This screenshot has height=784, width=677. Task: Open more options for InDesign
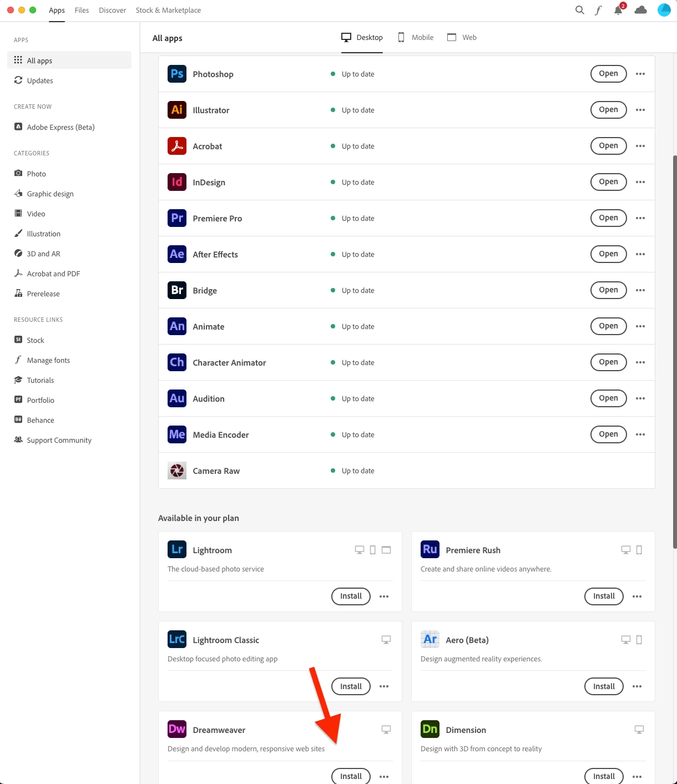[640, 182]
